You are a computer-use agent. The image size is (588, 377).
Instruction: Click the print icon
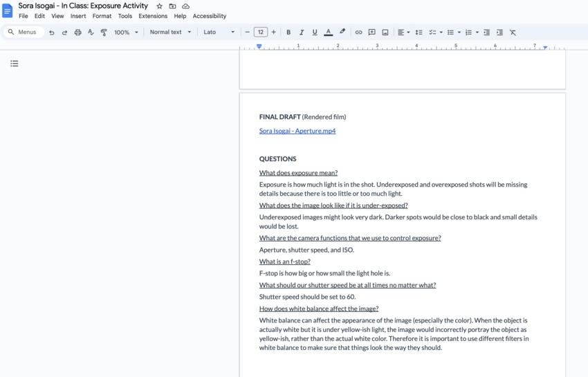(77, 33)
